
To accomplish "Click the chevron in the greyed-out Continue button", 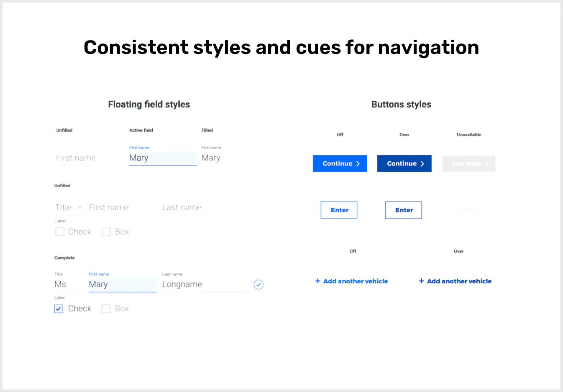I will point(487,164).
